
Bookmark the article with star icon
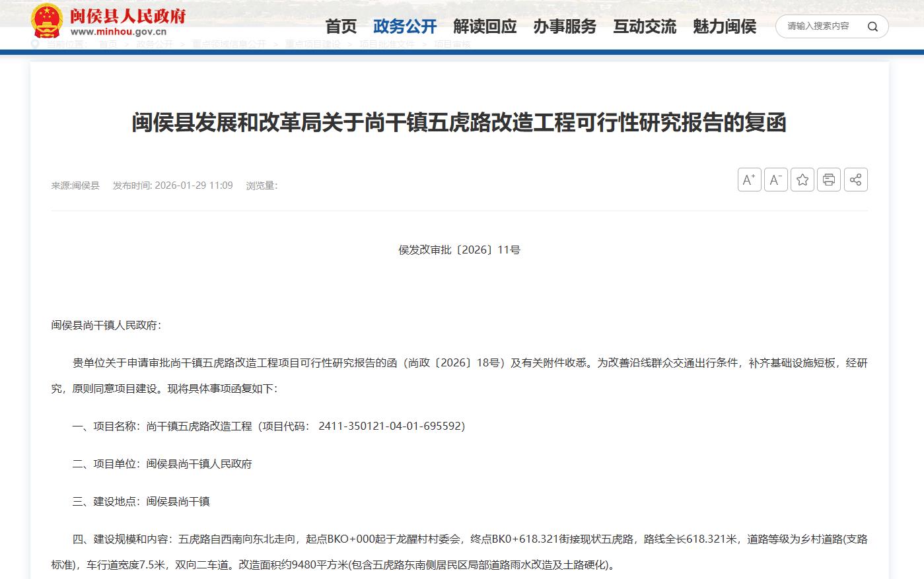coord(802,180)
